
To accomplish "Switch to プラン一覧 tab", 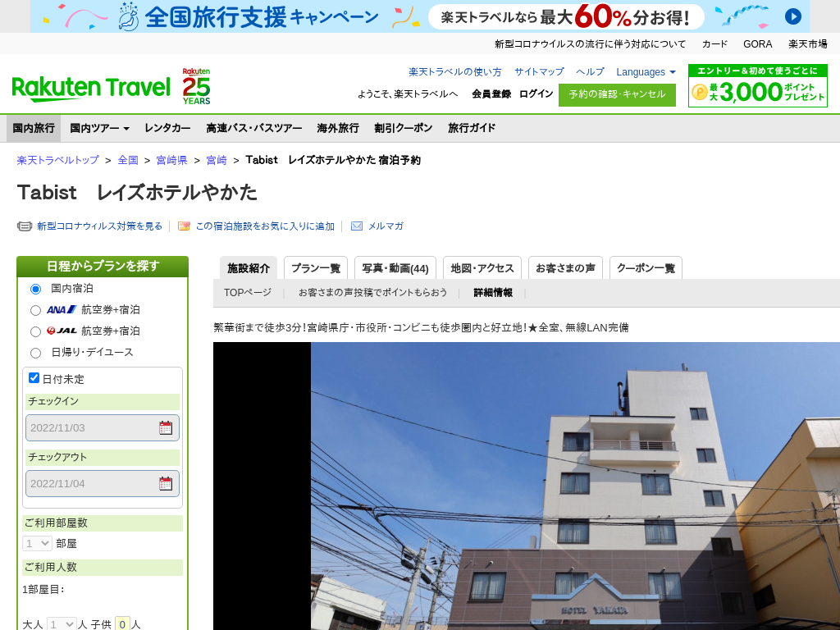I will tap(316, 268).
